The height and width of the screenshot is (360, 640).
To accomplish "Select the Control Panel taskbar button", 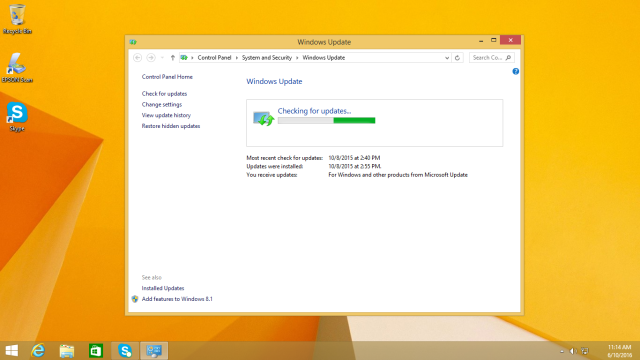I will 154,351.
